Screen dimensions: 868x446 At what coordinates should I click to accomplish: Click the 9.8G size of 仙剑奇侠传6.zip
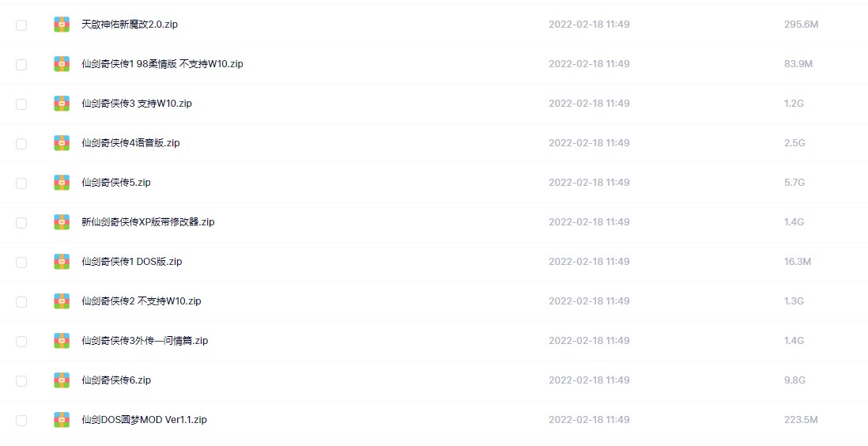click(794, 380)
